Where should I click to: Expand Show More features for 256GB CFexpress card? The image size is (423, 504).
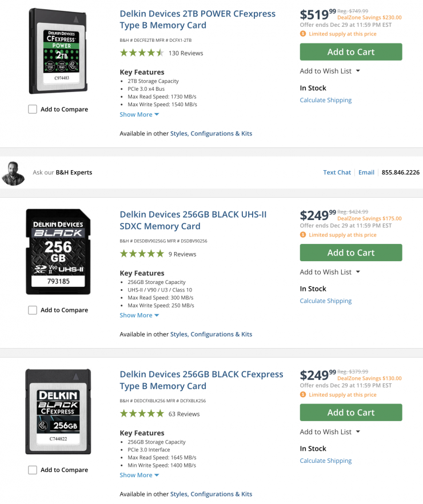click(139, 475)
